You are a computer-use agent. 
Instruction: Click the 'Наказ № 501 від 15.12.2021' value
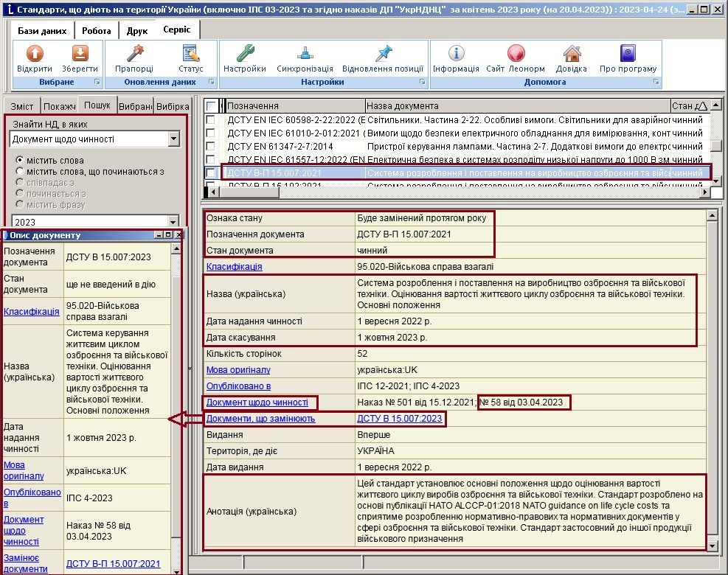pyautogui.click(x=417, y=402)
